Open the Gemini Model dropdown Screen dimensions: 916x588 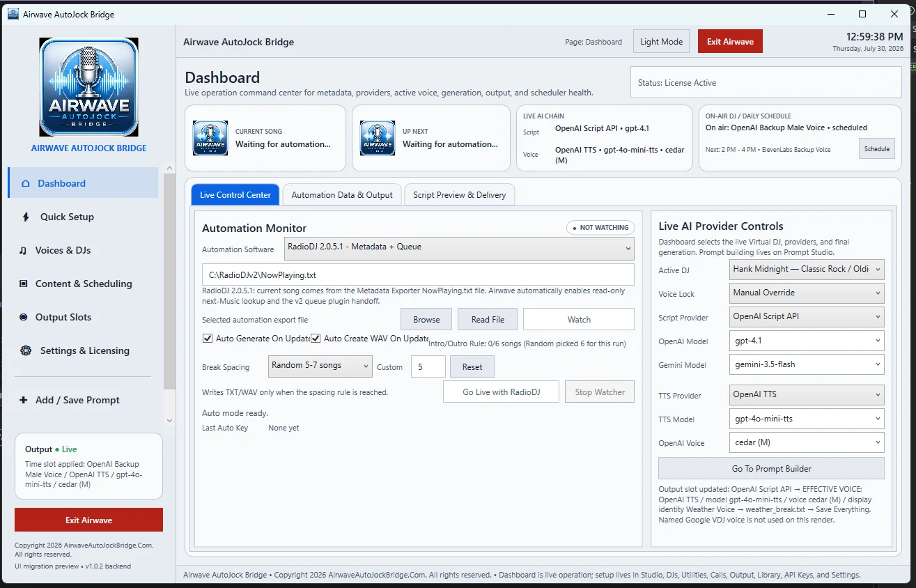point(807,364)
